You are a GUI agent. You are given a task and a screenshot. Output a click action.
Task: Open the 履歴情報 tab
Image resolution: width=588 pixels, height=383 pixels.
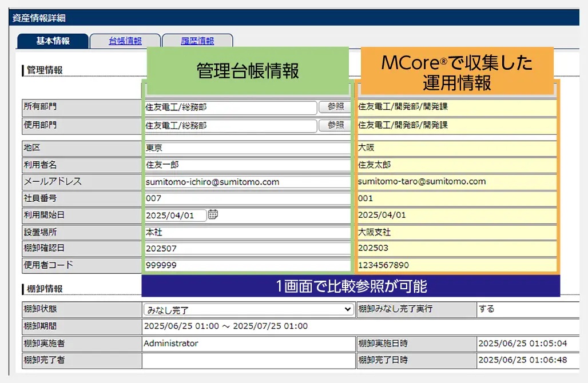tap(197, 41)
